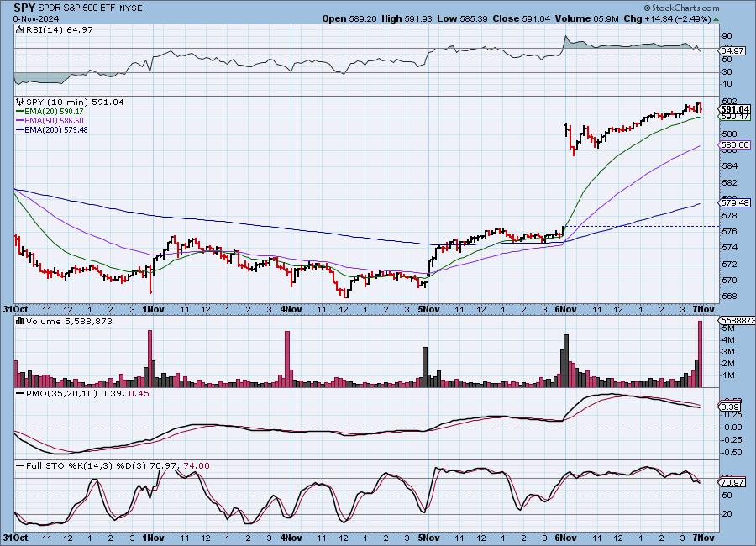756x546 pixels.
Task: Click the Chg +14.34 (+2.49%) value
Action: [668, 18]
